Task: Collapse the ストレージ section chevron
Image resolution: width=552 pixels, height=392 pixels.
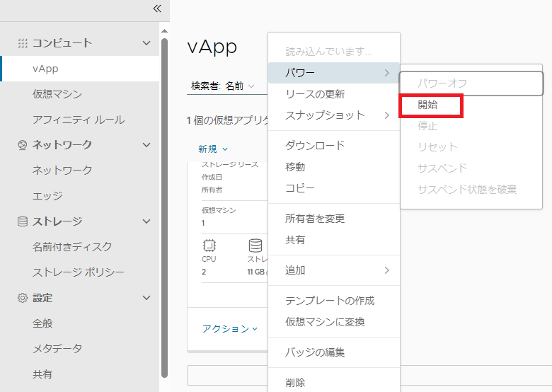Action: pos(146,221)
